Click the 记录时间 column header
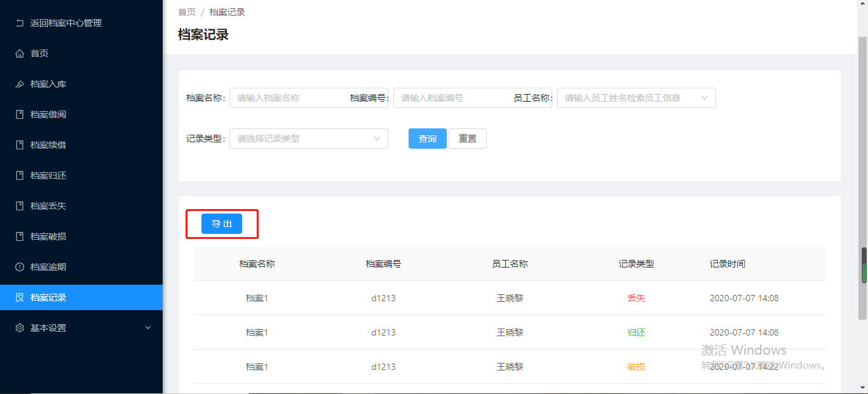Viewport: 868px width, 394px height. tap(728, 264)
